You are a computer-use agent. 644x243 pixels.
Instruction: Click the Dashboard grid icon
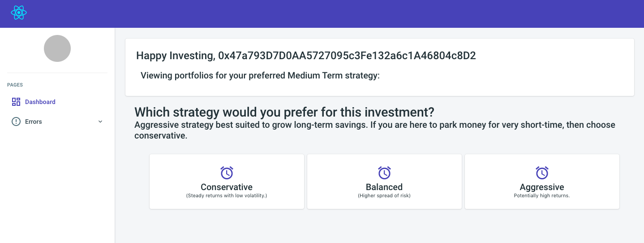[16, 102]
